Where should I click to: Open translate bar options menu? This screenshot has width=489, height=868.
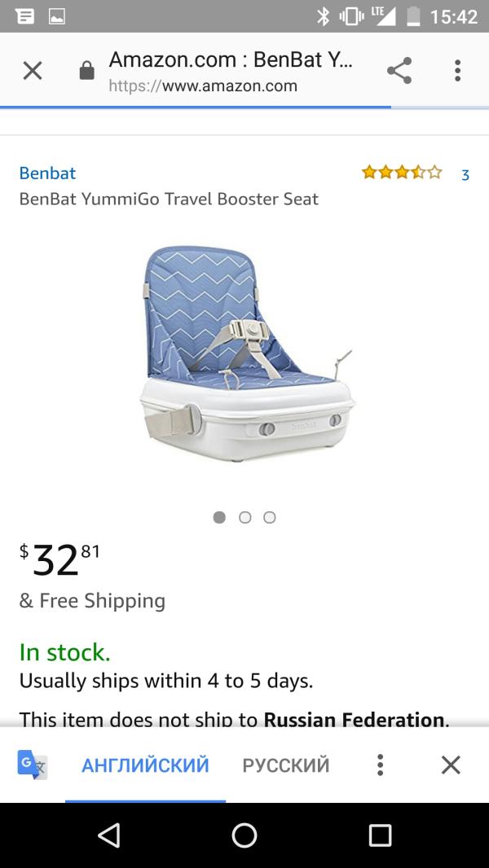[x=380, y=765]
